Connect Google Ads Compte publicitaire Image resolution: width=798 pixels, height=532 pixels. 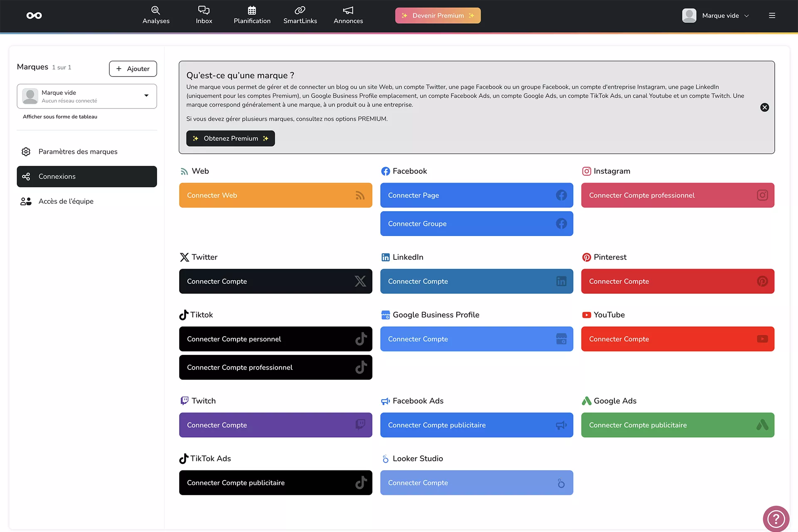(x=677, y=425)
